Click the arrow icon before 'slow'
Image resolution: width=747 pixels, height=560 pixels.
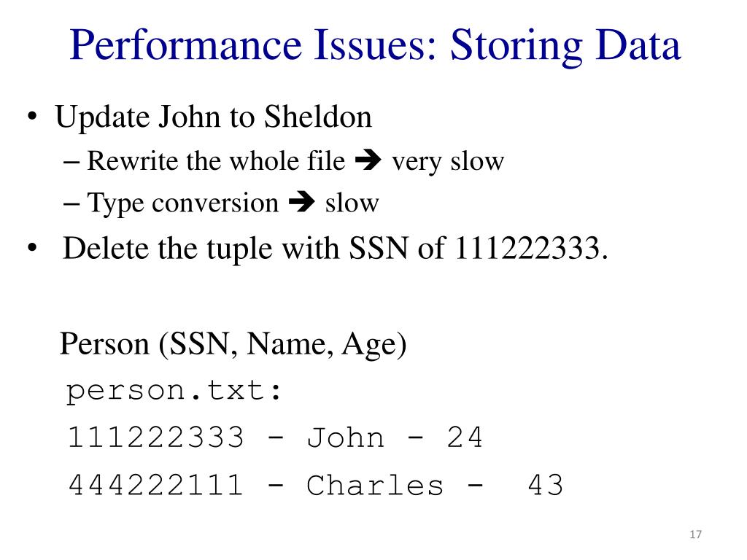301,202
